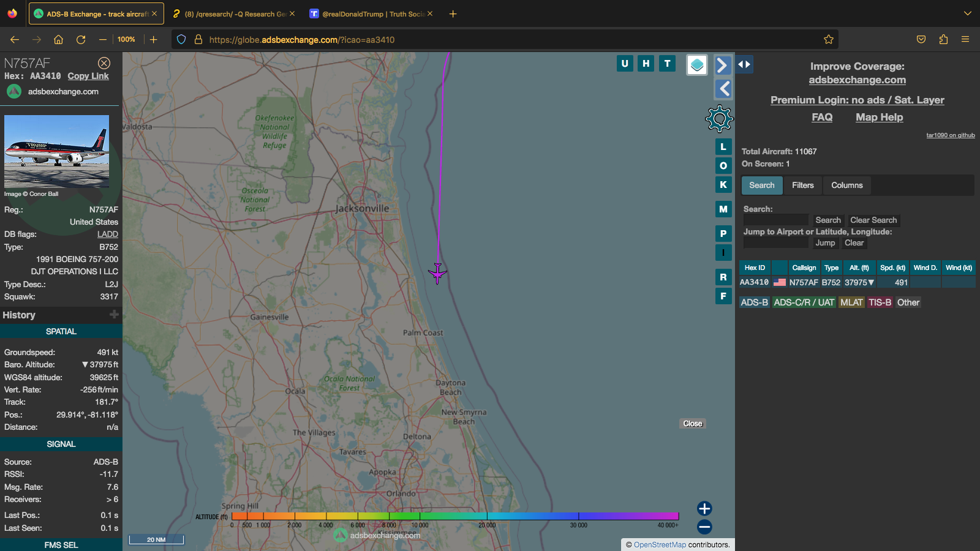Image resolution: width=980 pixels, height=551 pixels.
Task: Zoom out with minus map button
Action: pos(704,527)
